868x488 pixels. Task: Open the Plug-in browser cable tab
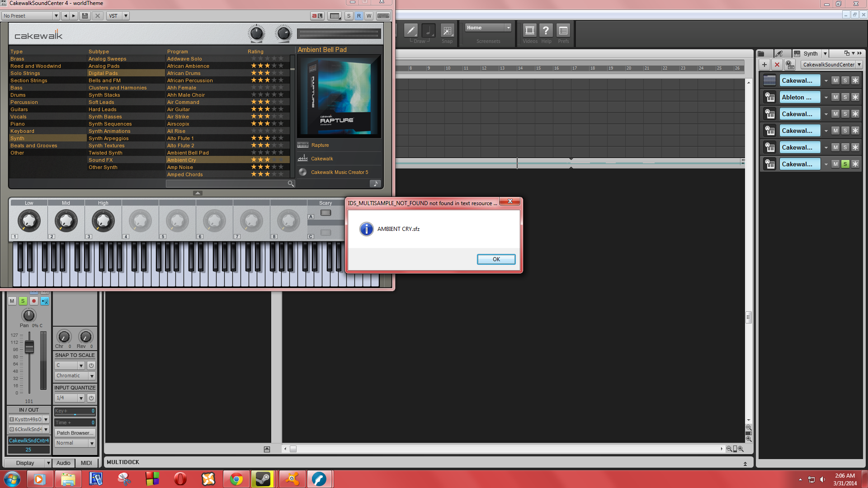(x=779, y=53)
